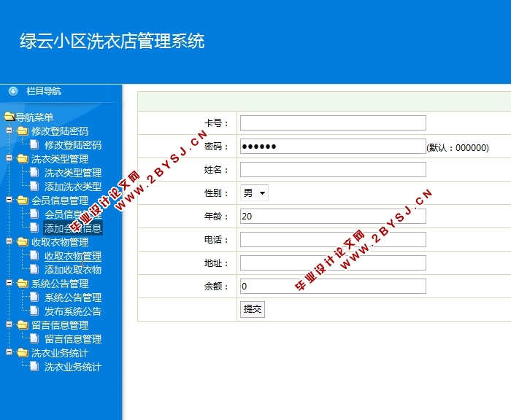Click the 导航菜单 root folder icon

(9, 117)
